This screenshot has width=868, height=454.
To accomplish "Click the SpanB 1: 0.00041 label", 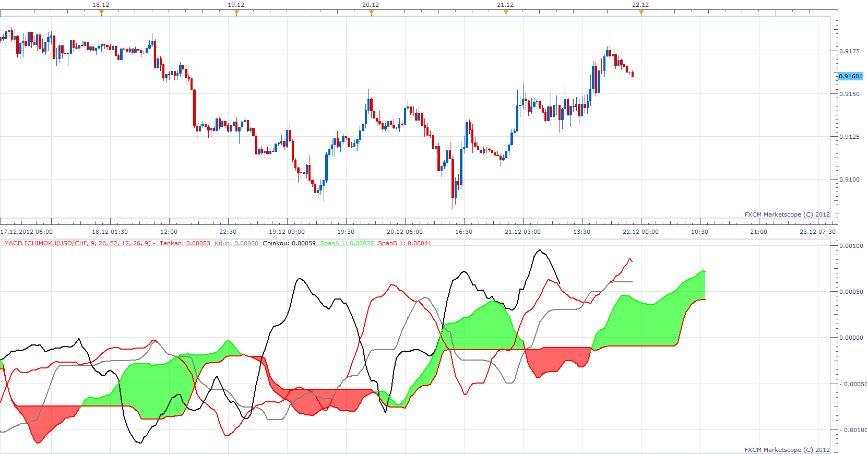I will (x=405, y=243).
